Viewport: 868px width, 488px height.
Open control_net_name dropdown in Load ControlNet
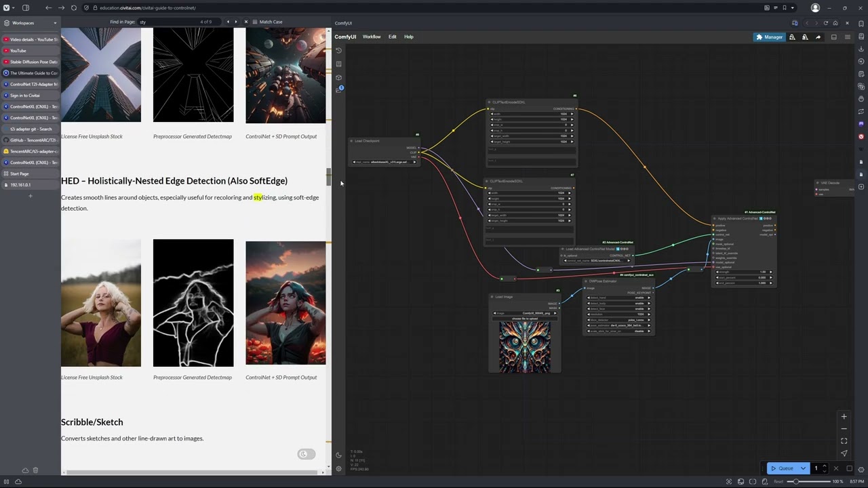[x=598, y=260]
